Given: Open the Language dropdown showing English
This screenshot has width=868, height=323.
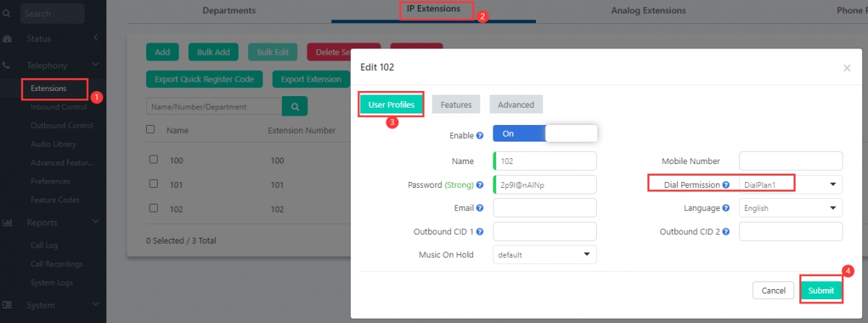Looking at the screenshot, I should [791, 208].
